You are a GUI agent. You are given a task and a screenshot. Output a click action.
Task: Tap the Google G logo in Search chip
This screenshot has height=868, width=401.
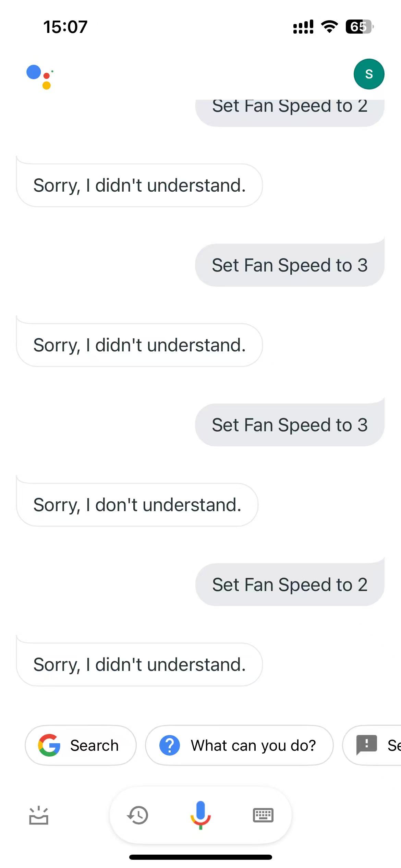click(x=49, y=745)
